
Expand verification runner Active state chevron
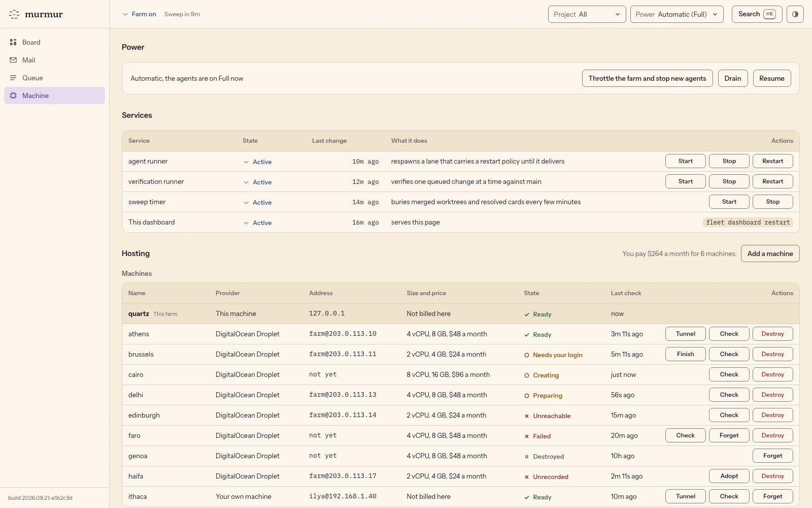(x=246, y=182)
